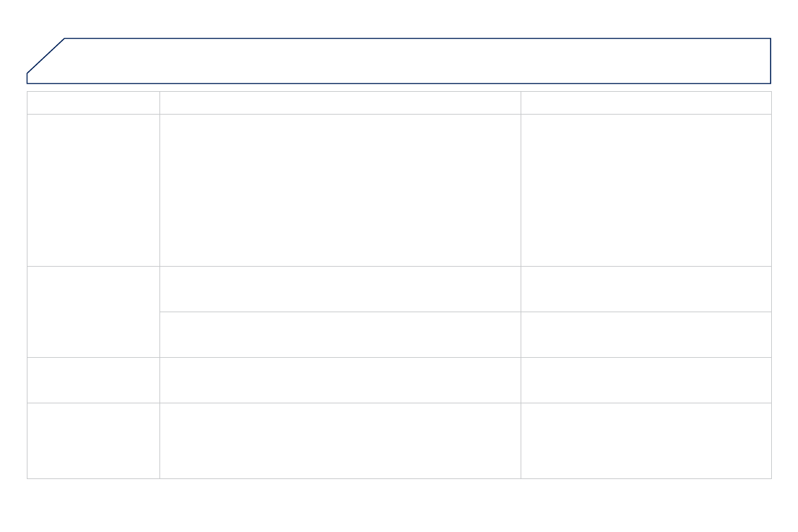This screenshot has height=532, width=798.
Task: Click the lower middle cell beside the merged cell
Action: [x=340, y=334]
